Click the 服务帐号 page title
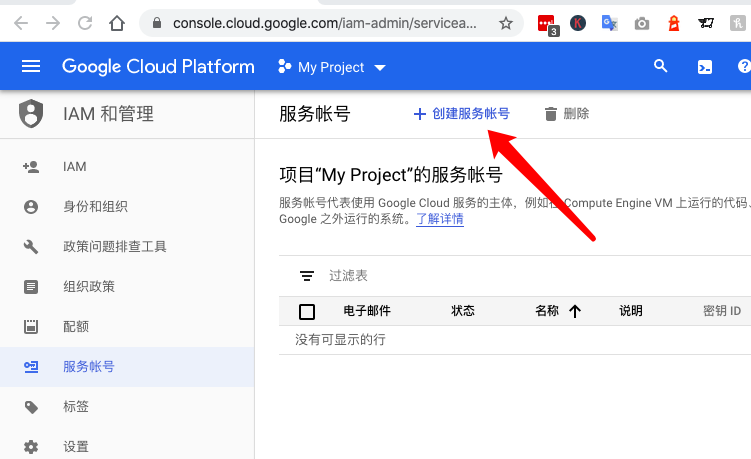This screenshot has height=459, width=751. click(315, 114)
